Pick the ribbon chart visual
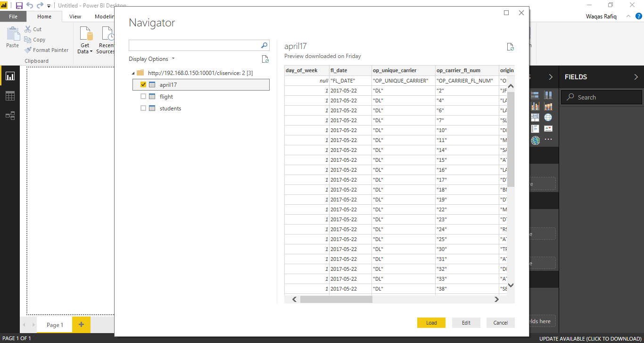Viewport: 644px width, 343px height. point(548,107)
